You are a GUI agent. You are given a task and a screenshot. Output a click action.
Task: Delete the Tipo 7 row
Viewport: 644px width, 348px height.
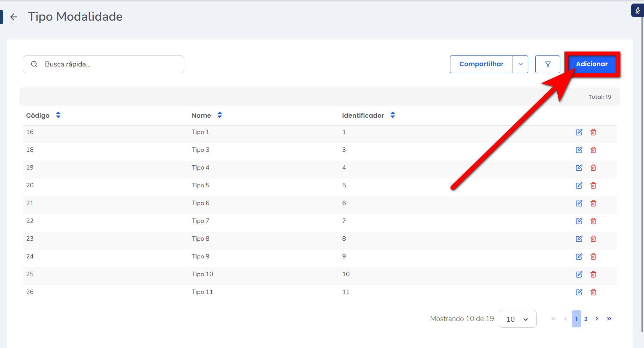[593, 221]
